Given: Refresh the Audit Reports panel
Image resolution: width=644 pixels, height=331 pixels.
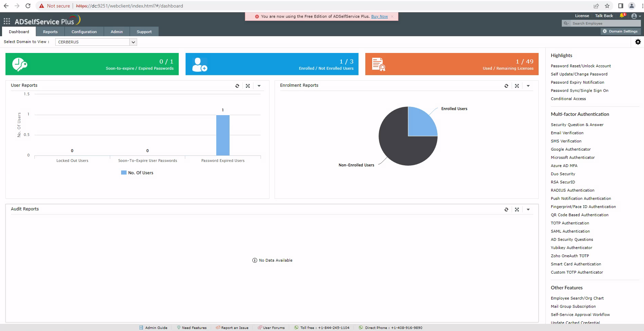Looking at the screenshot, I should click(x=506, y=210).
